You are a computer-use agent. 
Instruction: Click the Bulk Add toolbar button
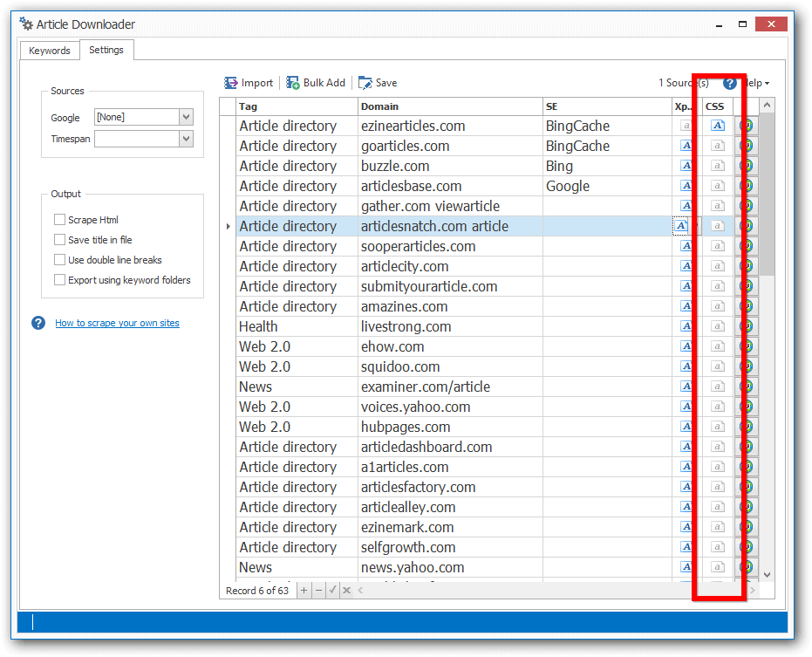pos(316,83)
